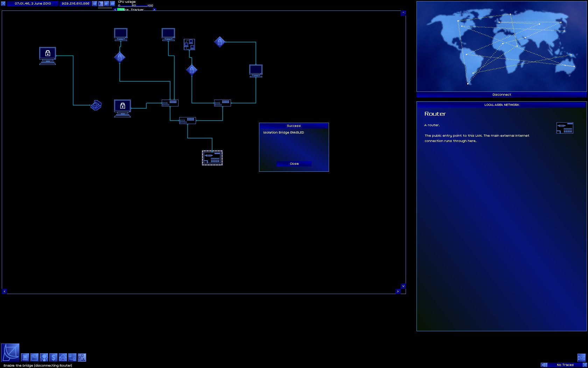Click the 'No Traces' status text
The width and height of the screenshot is (588, 368).
click(565, 365)
